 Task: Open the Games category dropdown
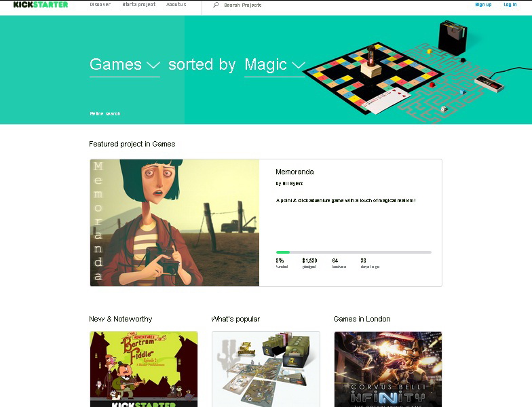[x=125, y=65]
